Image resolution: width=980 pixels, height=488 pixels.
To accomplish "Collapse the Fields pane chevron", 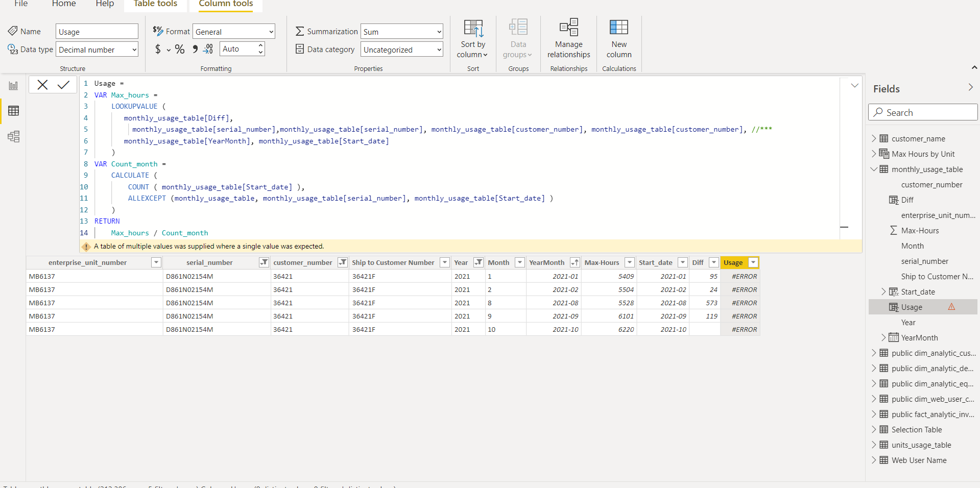I will [971, 88].
